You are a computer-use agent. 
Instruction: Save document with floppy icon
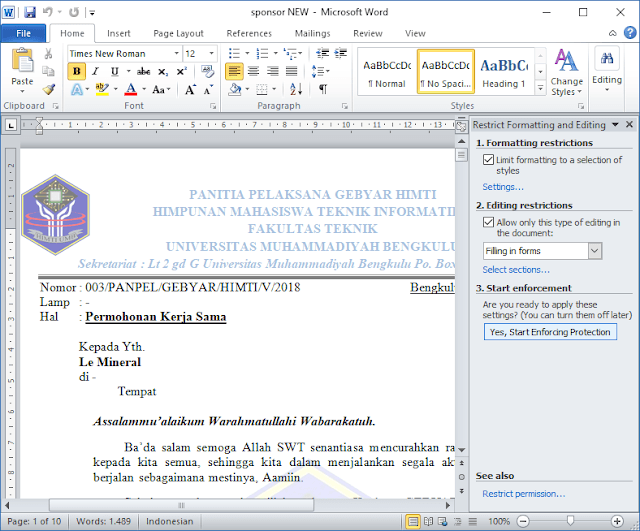pyautogui.click(x=30, y=12)
